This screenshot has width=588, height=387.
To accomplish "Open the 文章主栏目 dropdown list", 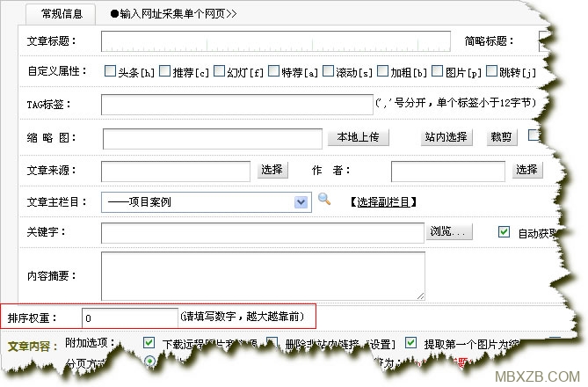I will click(207, 202).
